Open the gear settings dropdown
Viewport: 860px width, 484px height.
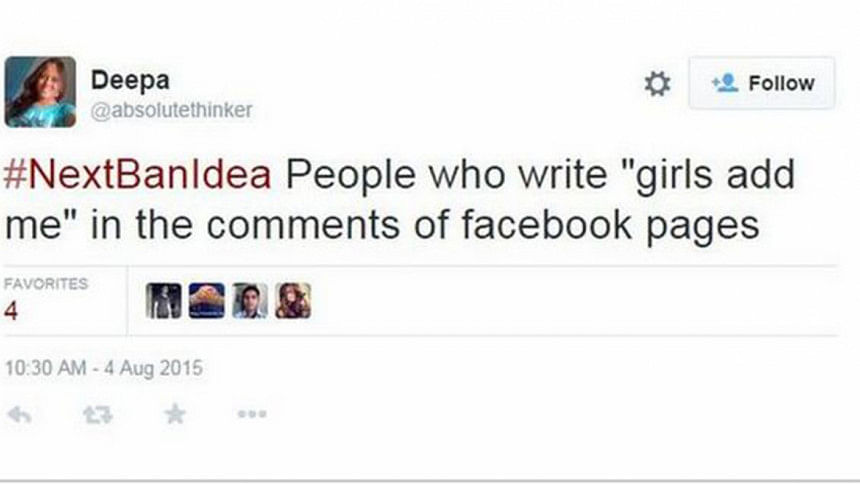click(657, 84)
